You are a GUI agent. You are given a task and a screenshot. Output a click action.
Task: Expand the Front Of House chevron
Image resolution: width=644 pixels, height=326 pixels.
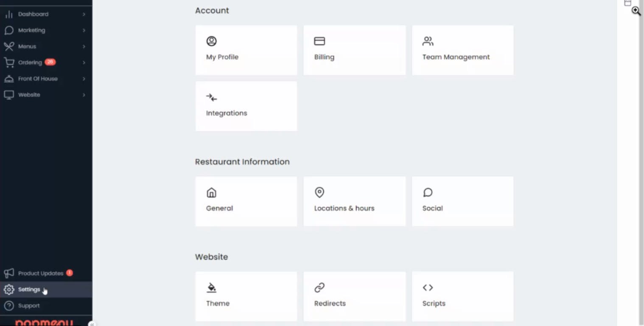point(84,79)
